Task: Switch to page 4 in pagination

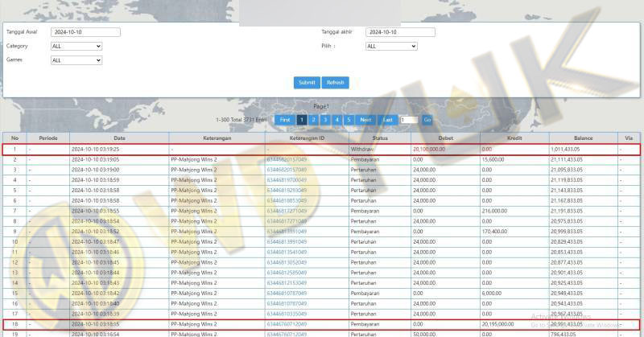Action: coord(336,120)
